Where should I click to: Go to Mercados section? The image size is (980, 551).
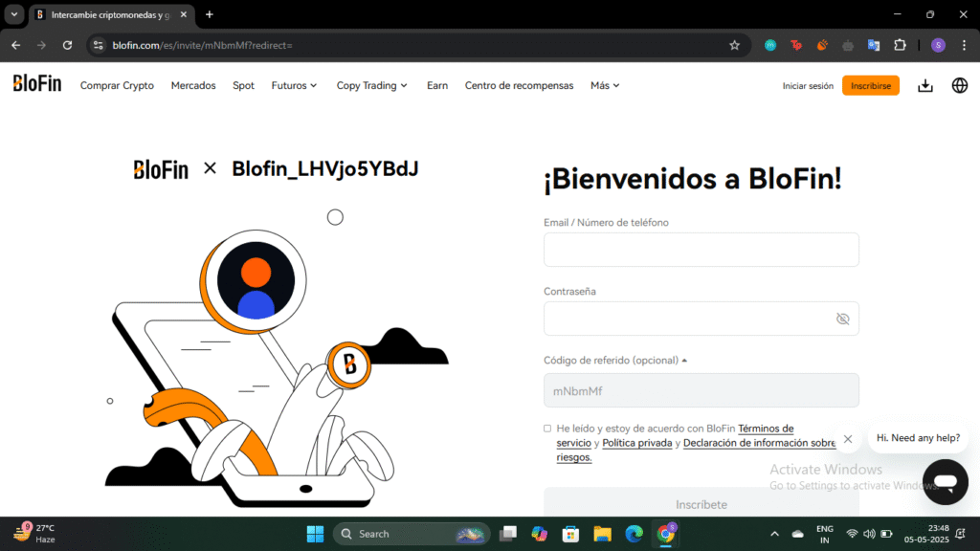(193, 85)
